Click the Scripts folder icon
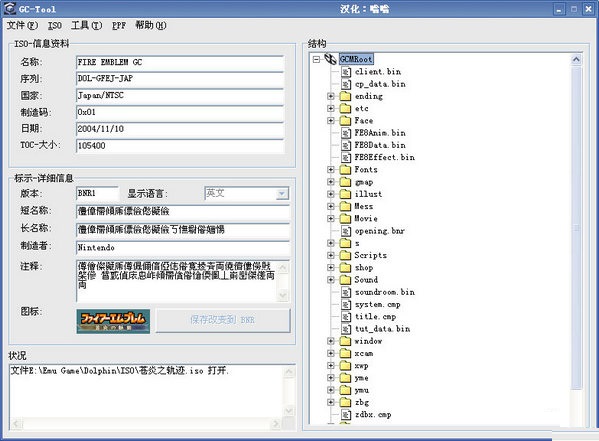Screen dimensions: 599x441 [x=345, y=255]
